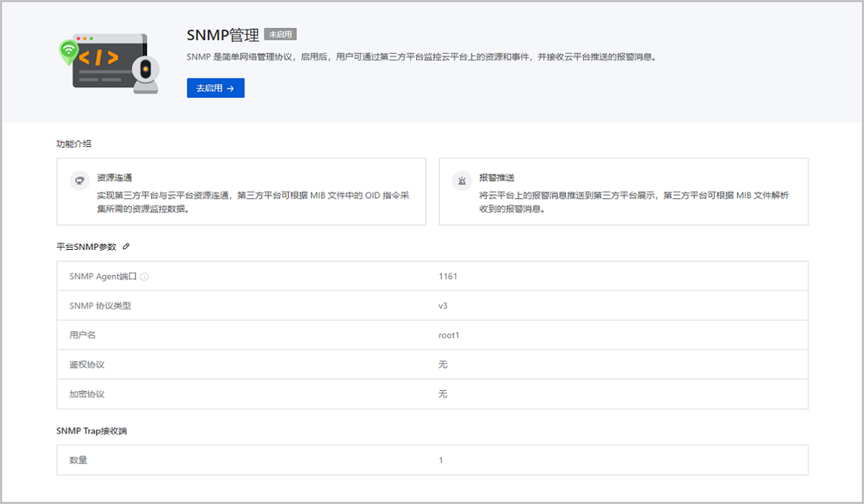Screen dimensions: 864x504
Task: Click the protocol version value v3
Action: [443, 306]
